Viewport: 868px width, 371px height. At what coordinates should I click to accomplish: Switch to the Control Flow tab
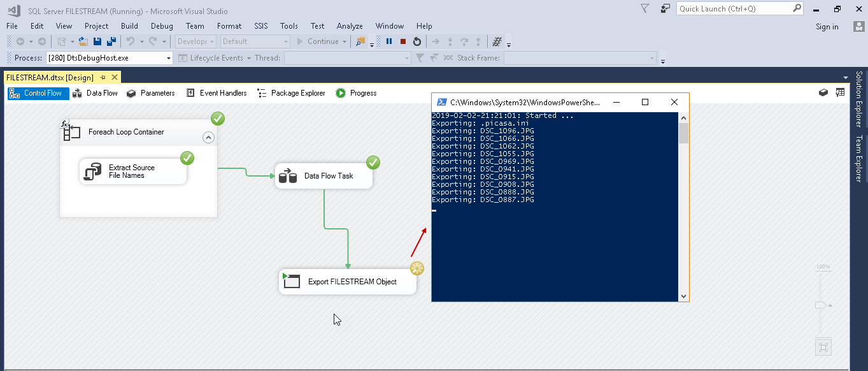coord(38,93)
